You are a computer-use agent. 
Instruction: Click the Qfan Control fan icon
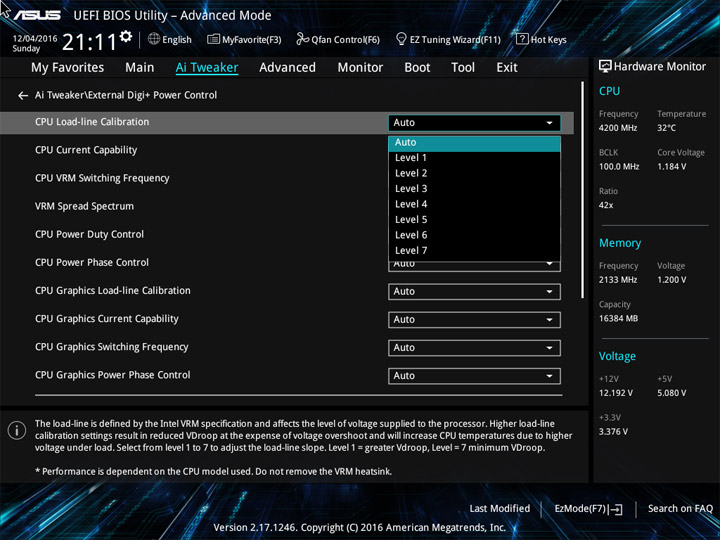302,39
